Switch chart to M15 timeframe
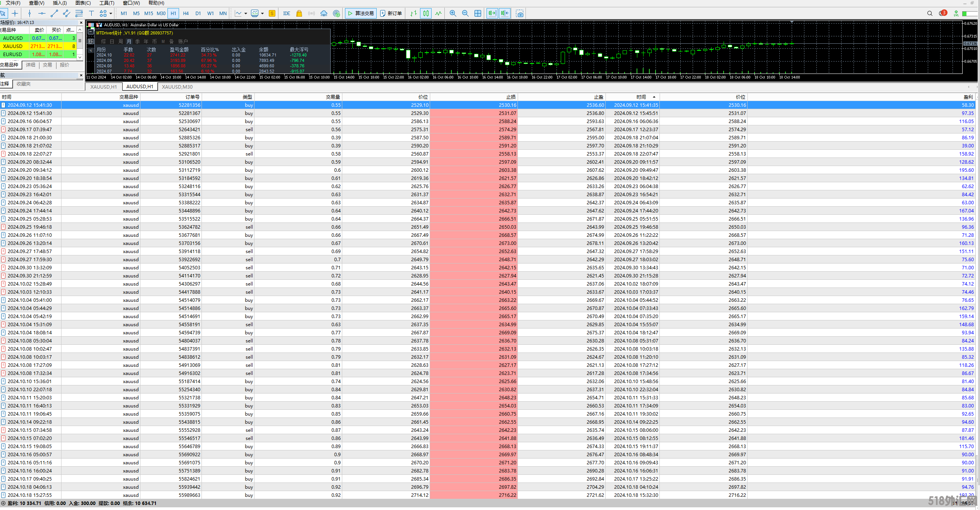The width and height of the screenshot is (980, 510). [149, 13]
